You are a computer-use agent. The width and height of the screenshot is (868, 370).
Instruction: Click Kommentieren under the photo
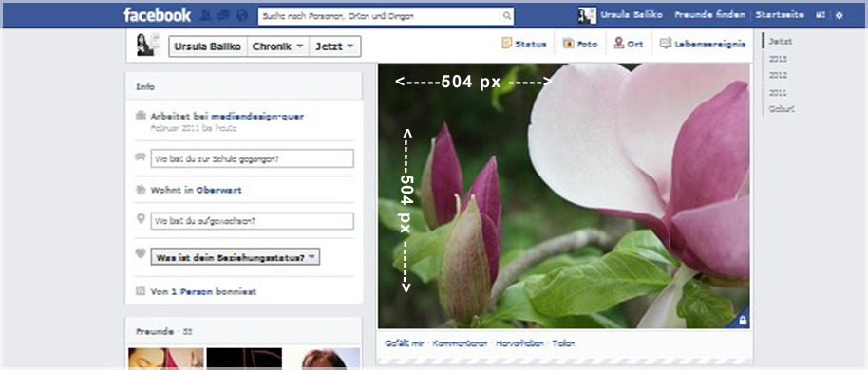(460, 343)
